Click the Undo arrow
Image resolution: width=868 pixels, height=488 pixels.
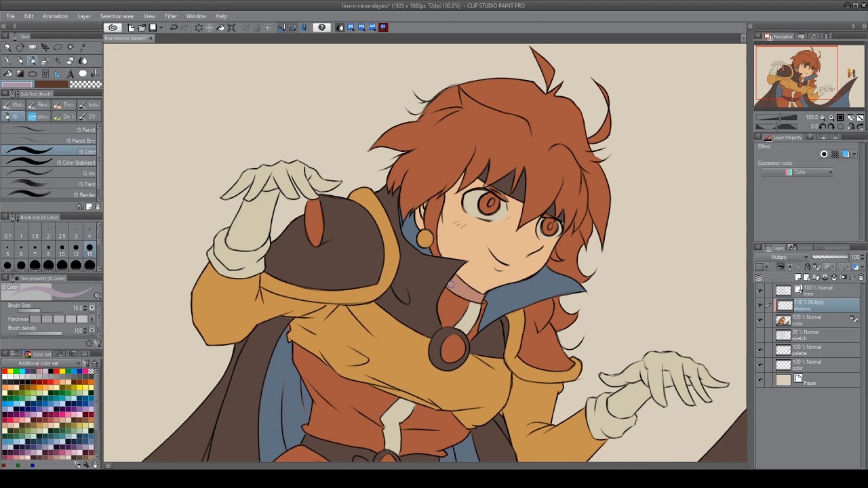pyautogui.click(x=174, y=28)
